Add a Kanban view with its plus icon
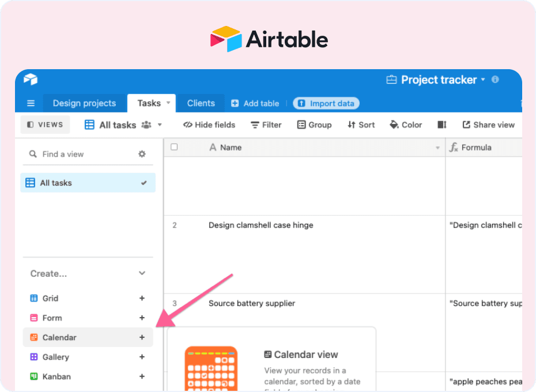This screenshot has height=392, width=536. (x=142, y=376)
